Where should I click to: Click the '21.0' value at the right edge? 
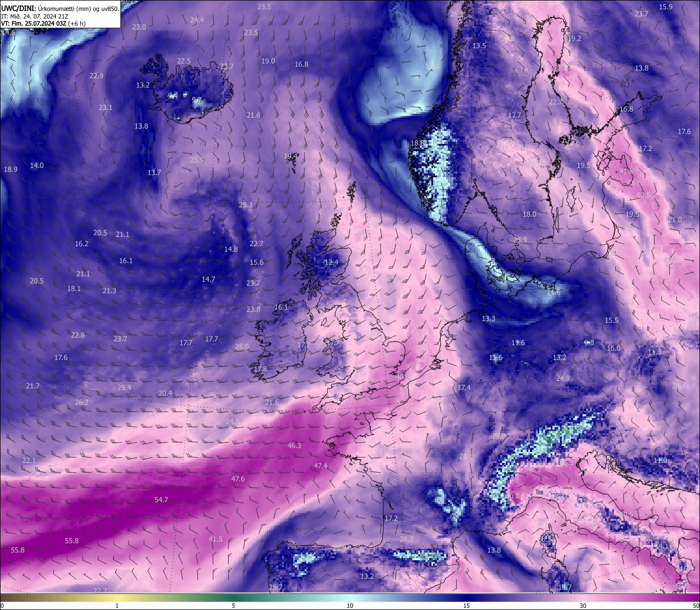[675, 220]
